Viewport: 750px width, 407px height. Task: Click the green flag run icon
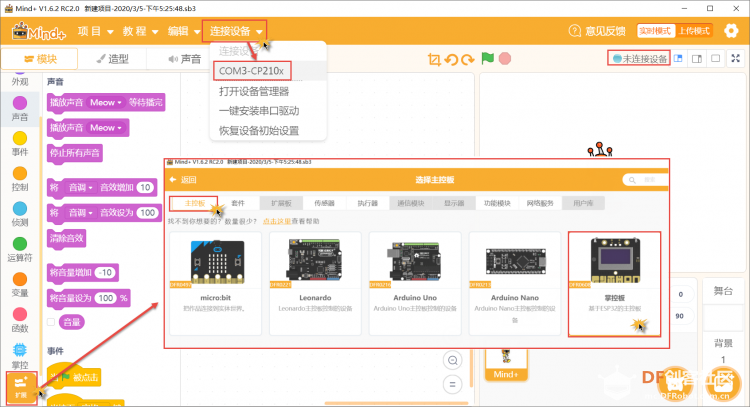pyautogui.click(x=487, y=58)
